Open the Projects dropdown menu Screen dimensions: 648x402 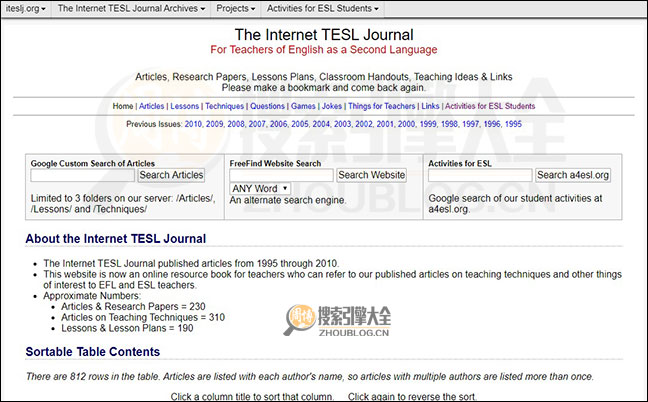[236, 9]
